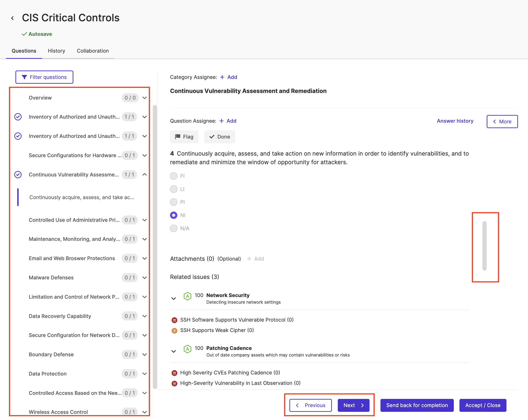This screenshot has height=420, width=528.
Task: Go back using the arrow beside CIS Critical Controls
Action: point(12,18)
